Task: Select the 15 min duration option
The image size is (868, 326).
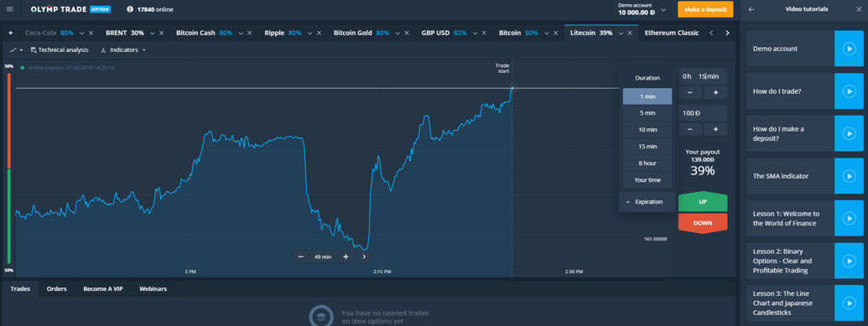Action: coord(647,146)
